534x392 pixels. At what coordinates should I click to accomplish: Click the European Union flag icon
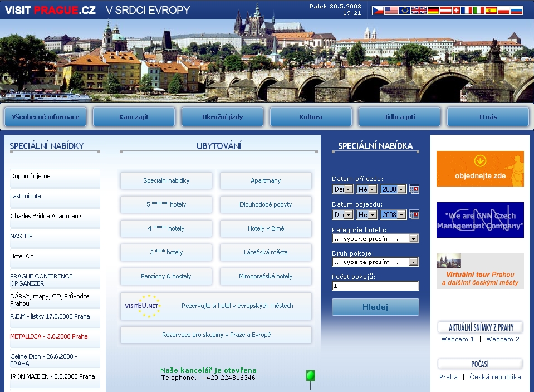[405, 10]
